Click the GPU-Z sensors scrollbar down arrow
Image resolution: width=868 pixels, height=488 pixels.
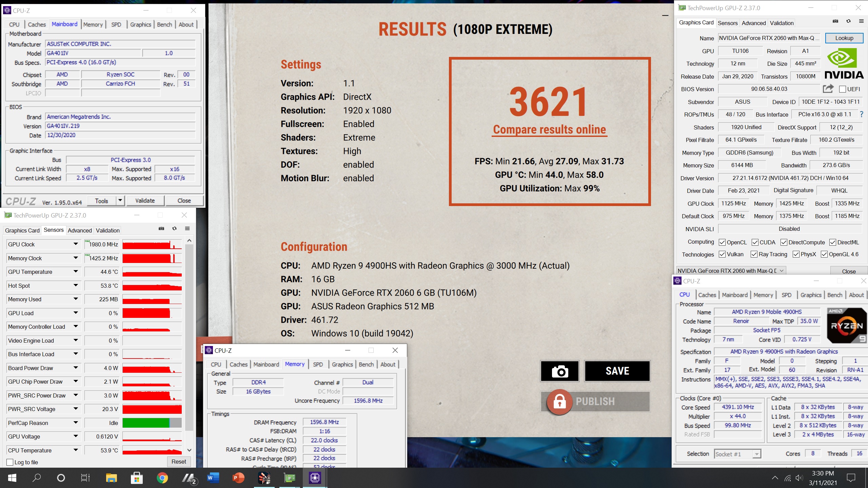pos(189,450)
